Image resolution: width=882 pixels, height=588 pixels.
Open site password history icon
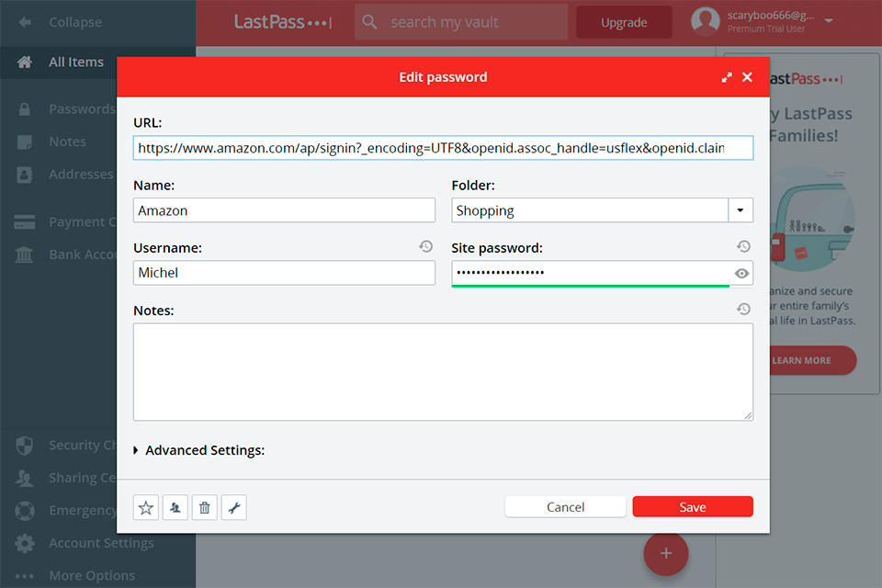point(743,246)
